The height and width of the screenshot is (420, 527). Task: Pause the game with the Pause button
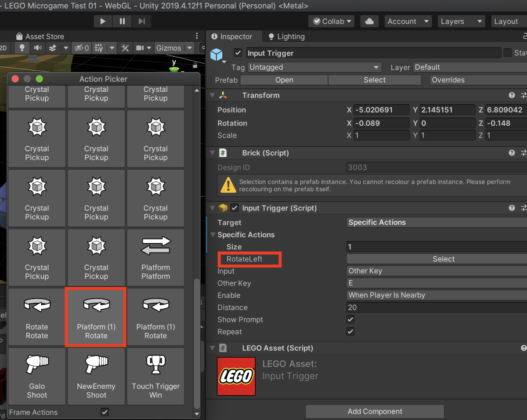122,21
